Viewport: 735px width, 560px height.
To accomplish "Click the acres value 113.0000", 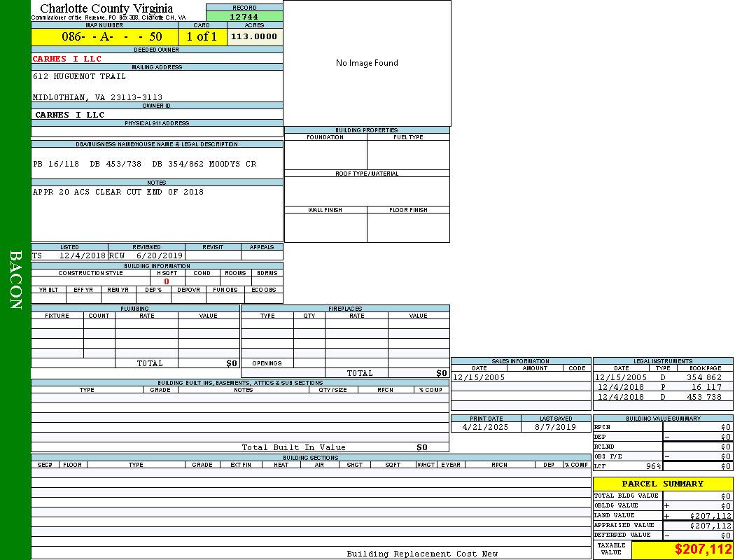I will tap(255, 36).
